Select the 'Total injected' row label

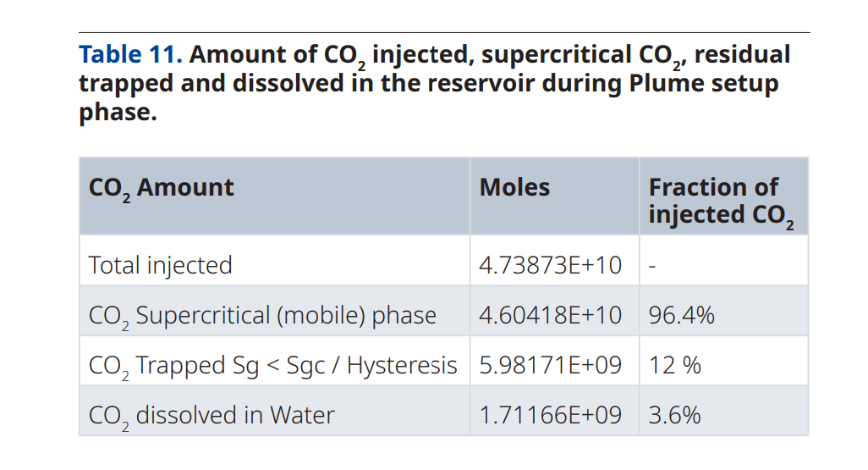pos(160,265)
